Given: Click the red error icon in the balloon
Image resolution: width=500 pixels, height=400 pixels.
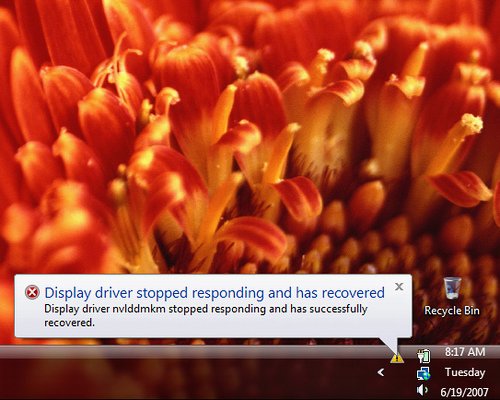Looking at the screenshot, I should click(x=32, y=293).
